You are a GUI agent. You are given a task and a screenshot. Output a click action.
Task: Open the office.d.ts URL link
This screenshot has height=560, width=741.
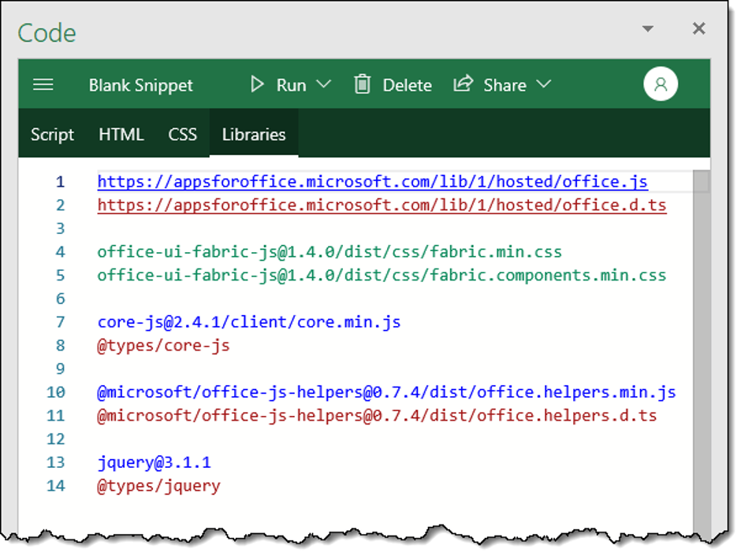point(382,206)
